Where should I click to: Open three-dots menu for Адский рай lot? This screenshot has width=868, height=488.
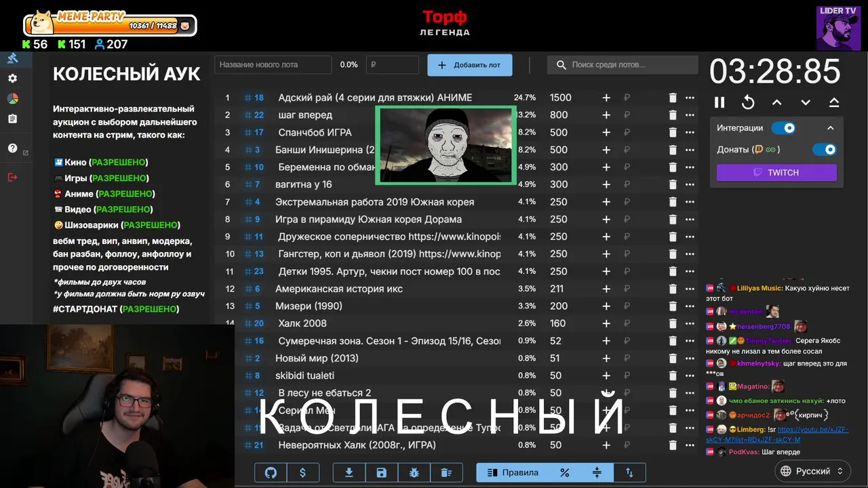[x=690, y=98]
